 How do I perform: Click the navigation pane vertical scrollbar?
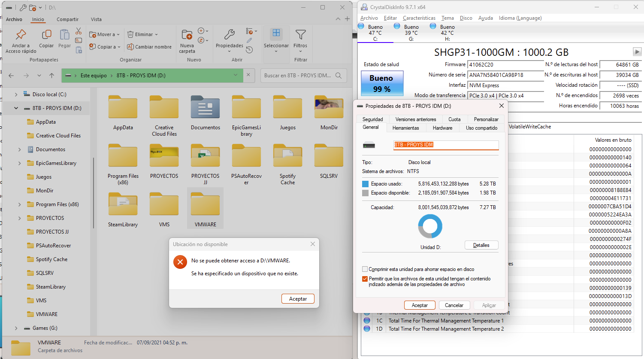[x=93, y=193]
